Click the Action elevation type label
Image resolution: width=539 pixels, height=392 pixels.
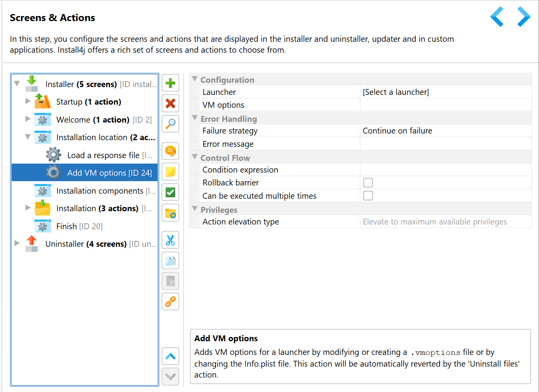[241, 222]
